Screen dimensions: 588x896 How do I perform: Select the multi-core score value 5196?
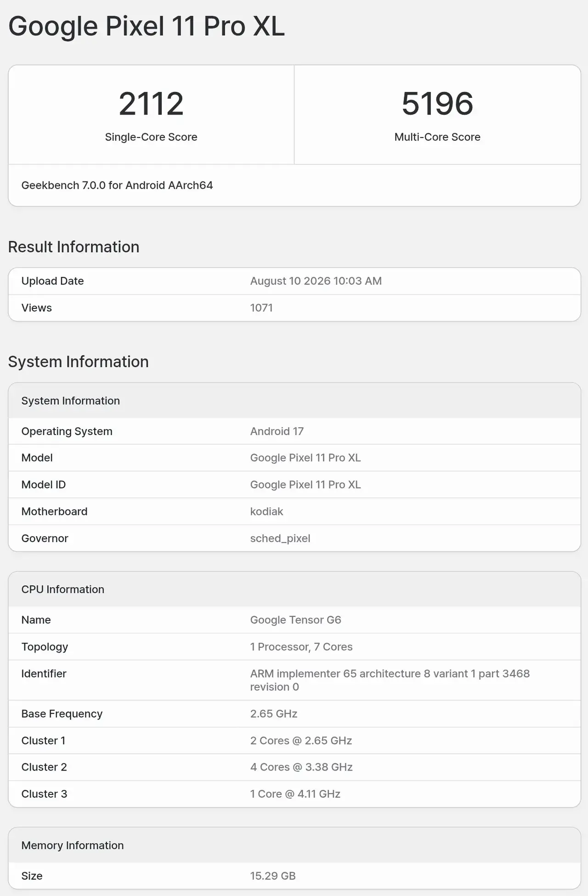pyautogui.click(x=437, y=103)
